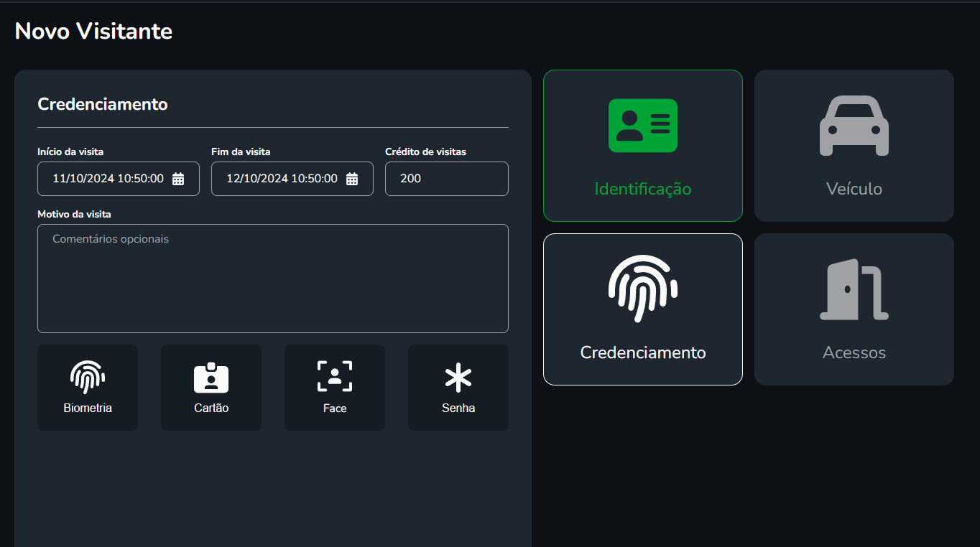Click the door icon for Acessos
Image resolution: width=980 pixels, height=547 pixels.
854,289
